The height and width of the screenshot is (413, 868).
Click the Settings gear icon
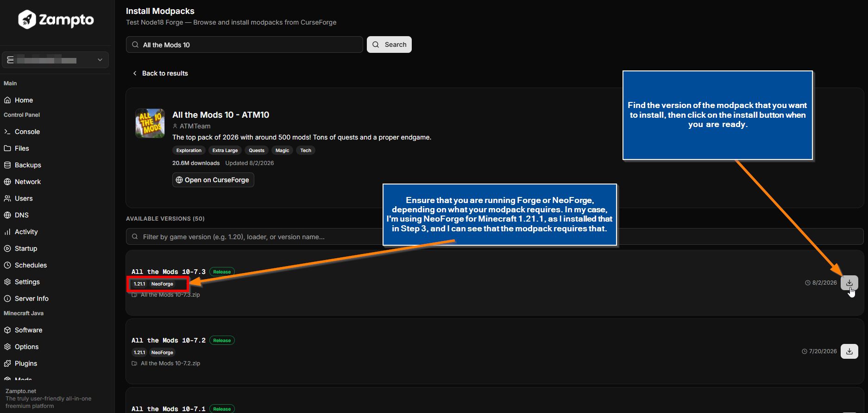click(7, 282)
